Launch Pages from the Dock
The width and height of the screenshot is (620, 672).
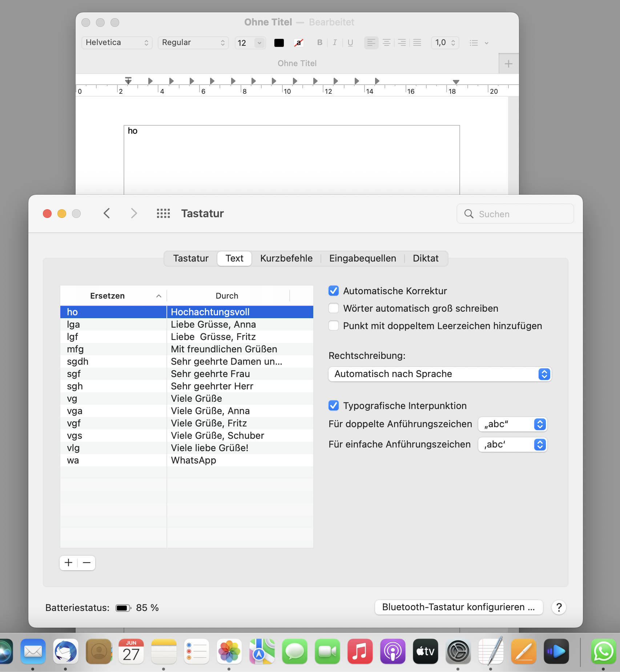[524, 651]
